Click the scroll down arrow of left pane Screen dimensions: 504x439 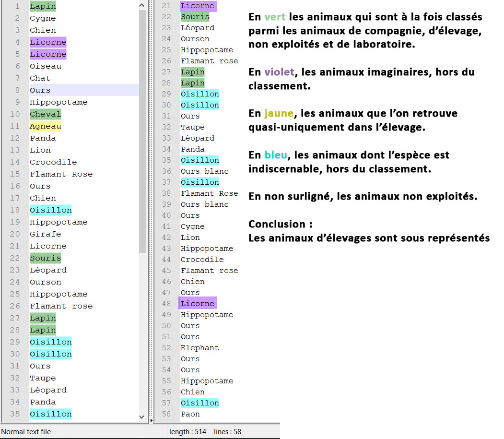coord(142,417)
